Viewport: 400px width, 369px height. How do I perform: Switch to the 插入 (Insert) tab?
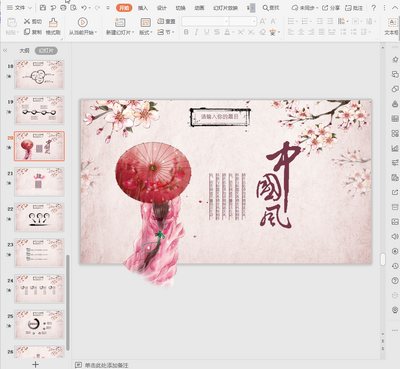pos(143,8)
